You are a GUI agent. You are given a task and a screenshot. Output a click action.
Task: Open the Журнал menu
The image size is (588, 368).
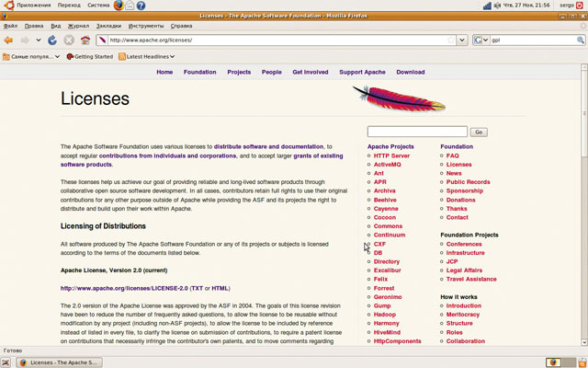78,26
